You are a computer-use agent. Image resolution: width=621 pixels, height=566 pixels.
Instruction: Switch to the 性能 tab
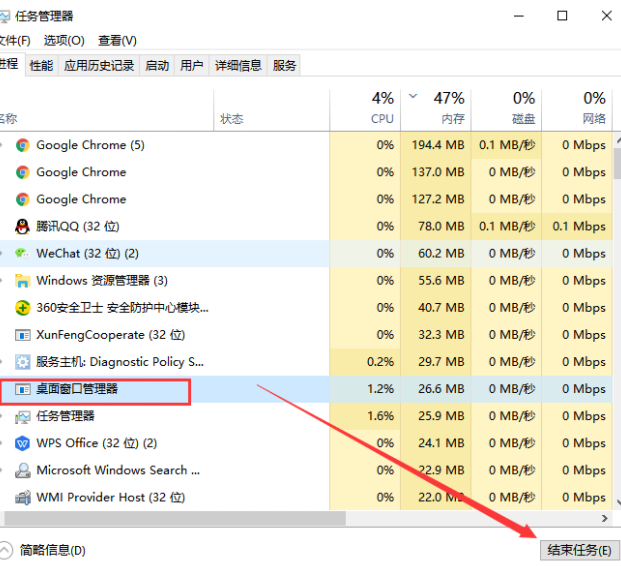(41, 65)
